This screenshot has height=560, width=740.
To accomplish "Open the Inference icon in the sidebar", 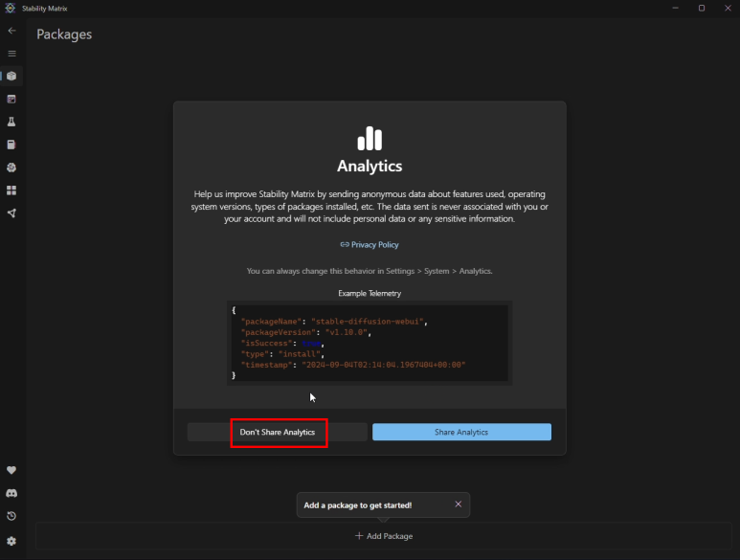I will point(11,99).
